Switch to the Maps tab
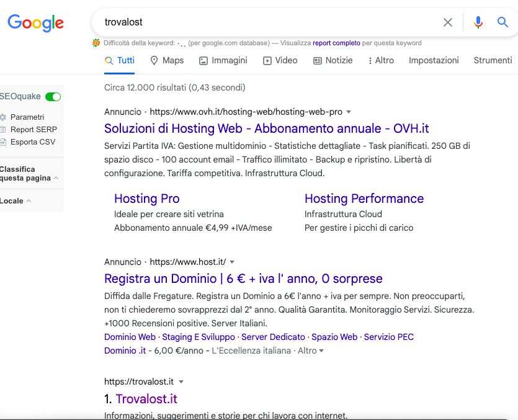518x420 pixels. [167, 60]
